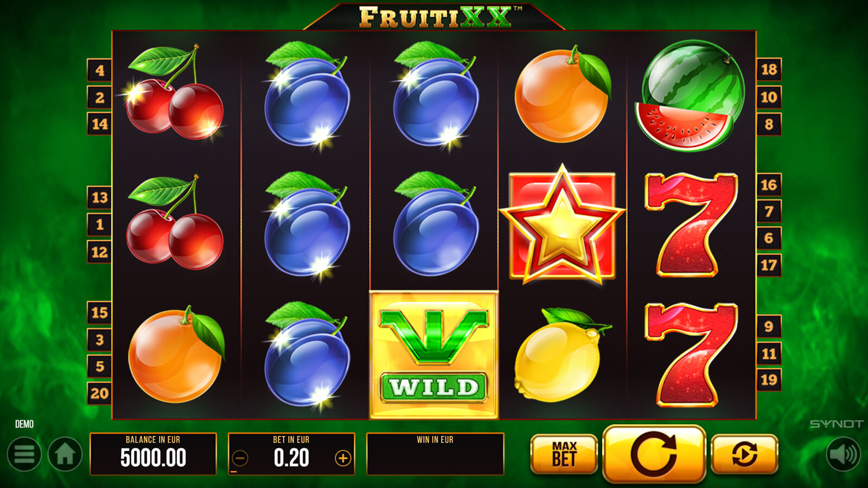Click payline marker 19

pyautogui.click(x=769, y=380)
